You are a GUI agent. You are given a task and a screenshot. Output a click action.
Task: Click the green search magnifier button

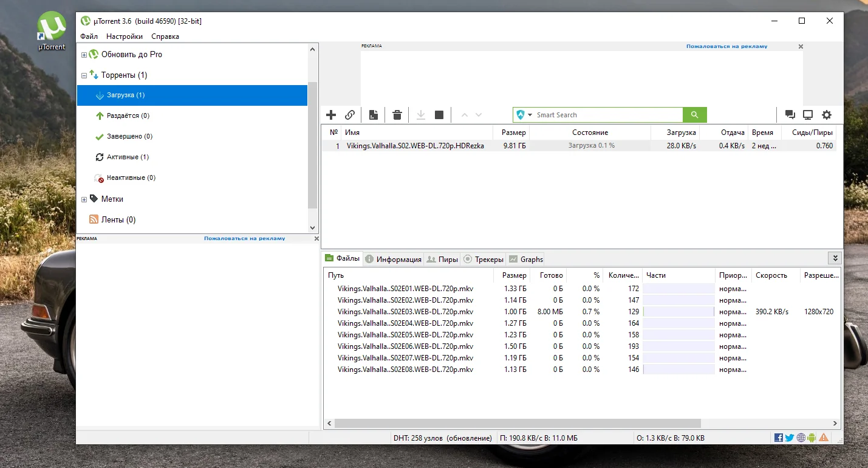(x=695, y=115)
